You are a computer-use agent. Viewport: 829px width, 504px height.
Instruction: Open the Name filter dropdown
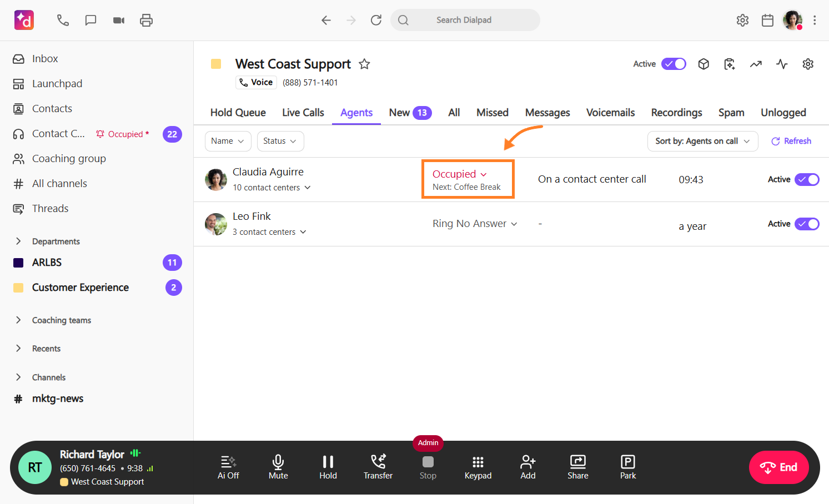point(228,141)
